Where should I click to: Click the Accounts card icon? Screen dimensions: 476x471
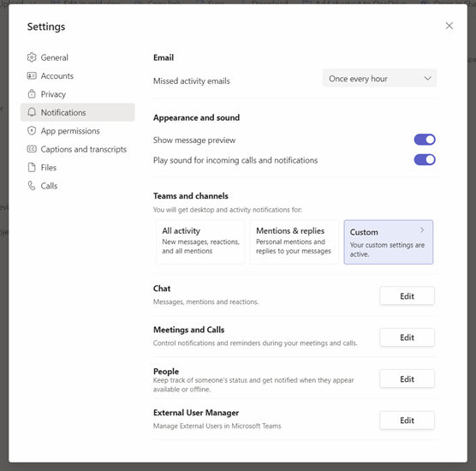coord(32,75)
